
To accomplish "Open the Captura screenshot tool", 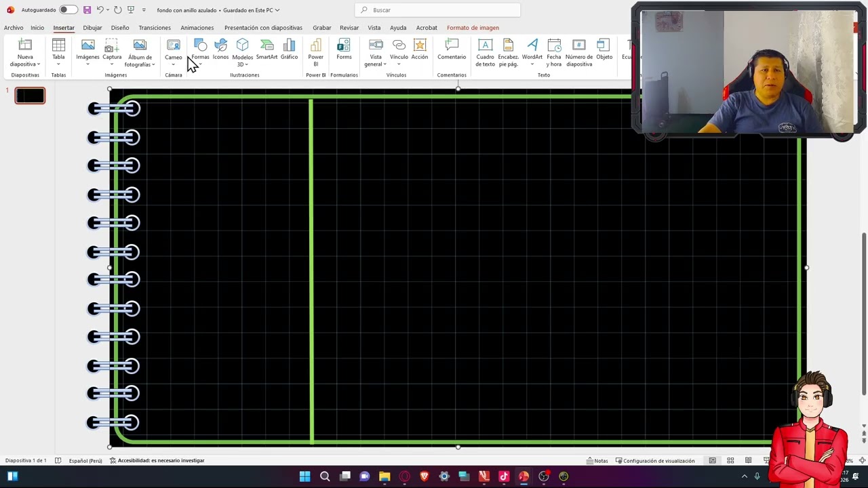I will coord(112,53).
